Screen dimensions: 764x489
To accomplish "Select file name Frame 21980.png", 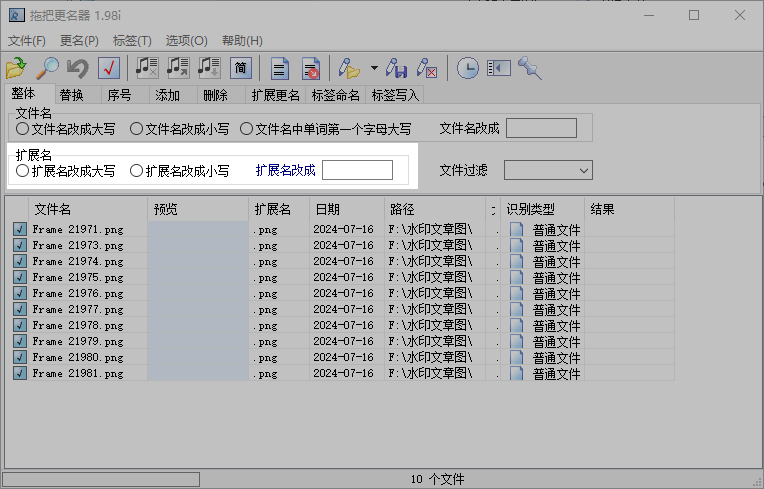I will (x=78, y=357).
